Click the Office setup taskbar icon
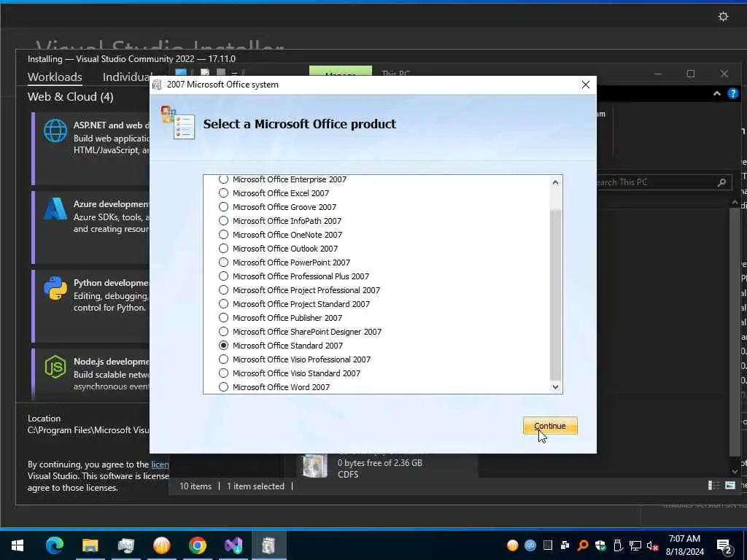 tap(268, 545)
